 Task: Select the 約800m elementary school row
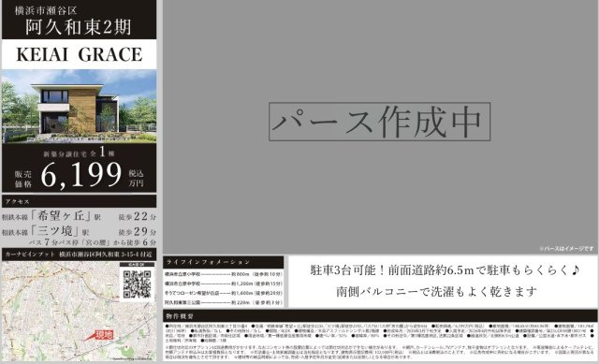(224, 274)
